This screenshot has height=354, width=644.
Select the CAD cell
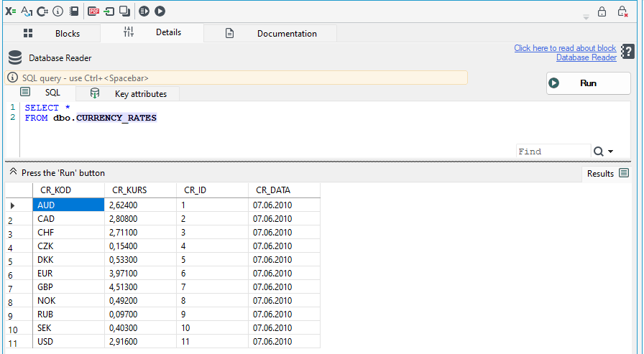(68, 218)
